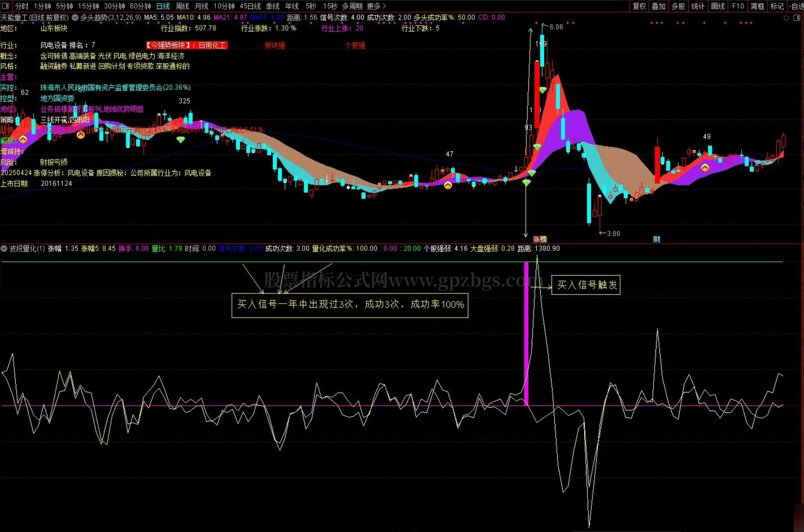Switch to the 1分钟 period

coord(42,6)
